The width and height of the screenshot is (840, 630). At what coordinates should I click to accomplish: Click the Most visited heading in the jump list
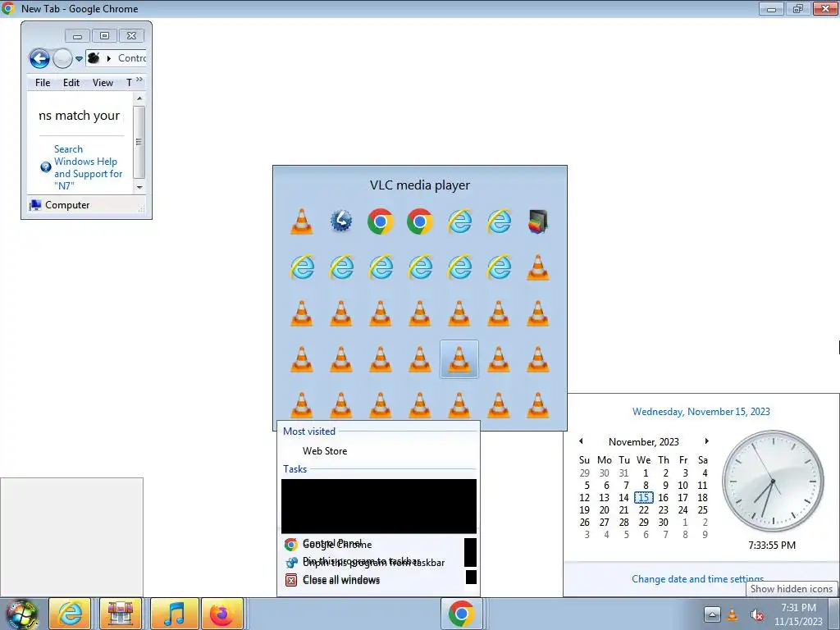(309, 431)
